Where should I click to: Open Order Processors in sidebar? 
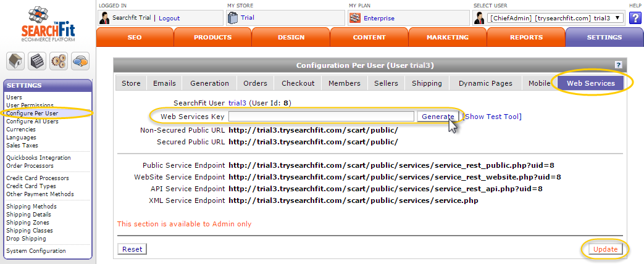coord(30,166)
